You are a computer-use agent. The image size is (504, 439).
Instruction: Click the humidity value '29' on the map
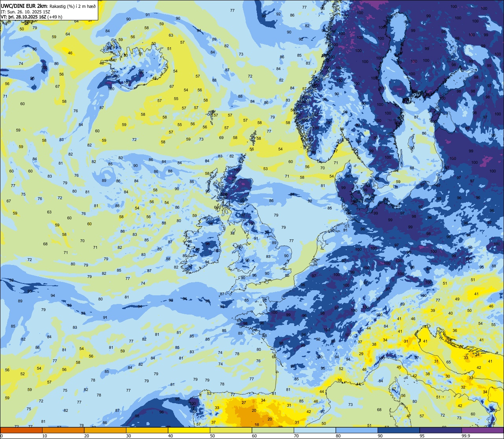[361, 354]
